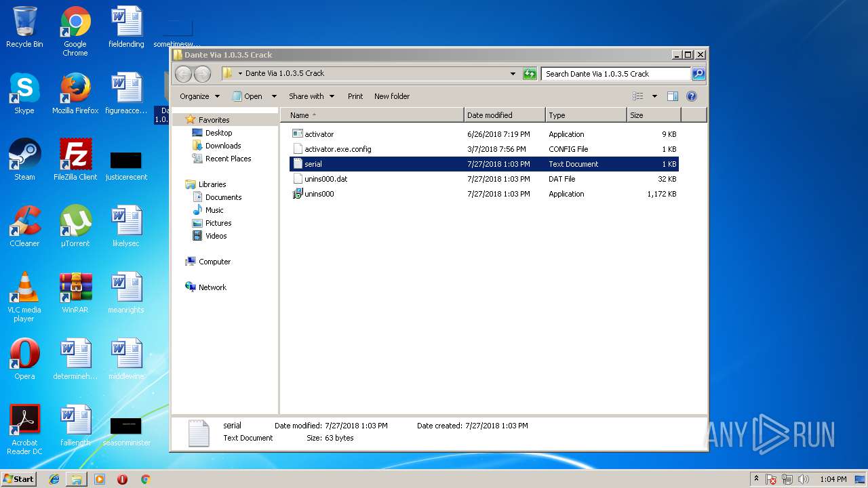Viewport: 868px width, 488px height.
Task: Open the Documents library
Action: pyautogui.click(x=217, y=197)
